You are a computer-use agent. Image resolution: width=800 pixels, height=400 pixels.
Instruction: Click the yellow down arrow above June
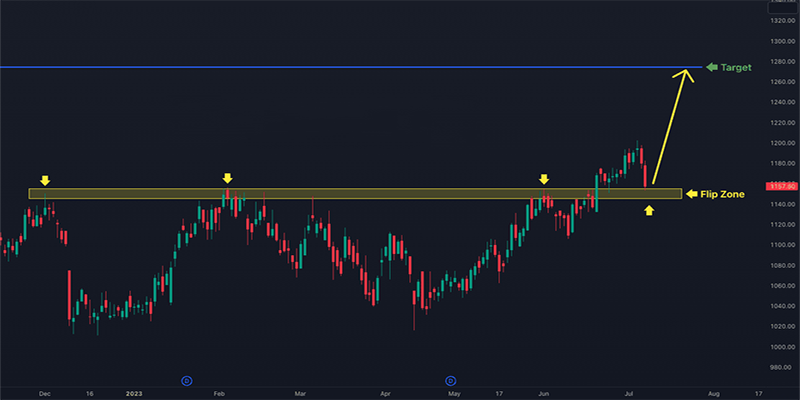tap(544, 179)
